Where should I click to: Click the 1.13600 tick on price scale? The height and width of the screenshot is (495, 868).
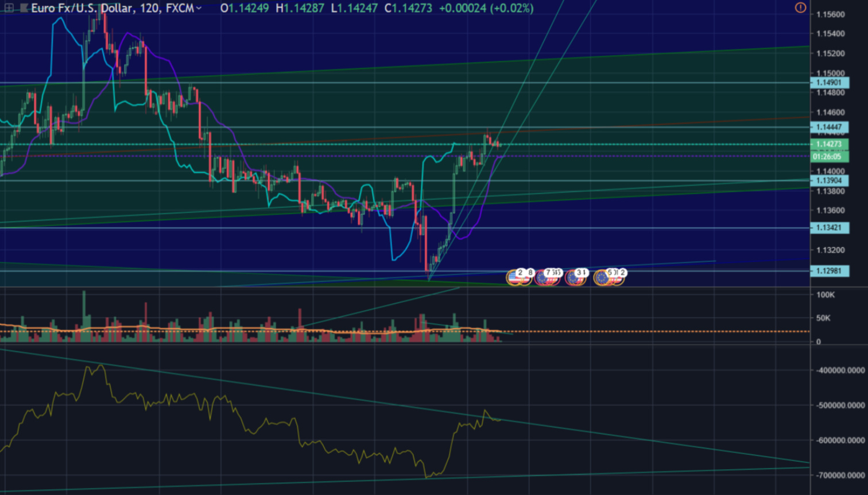tap(830, 210)
